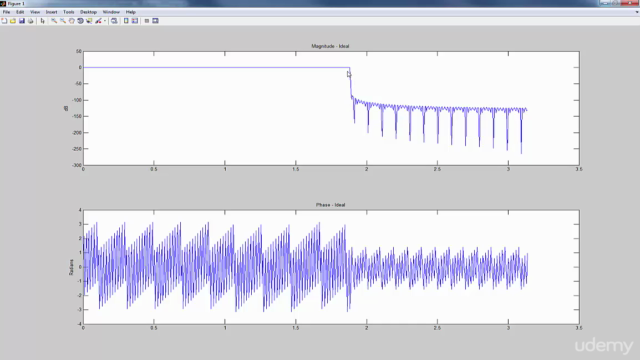The height and width of the screenshot is (360, 640).
Task: Click inside the Phase plot axes
Action: (331, 267)
